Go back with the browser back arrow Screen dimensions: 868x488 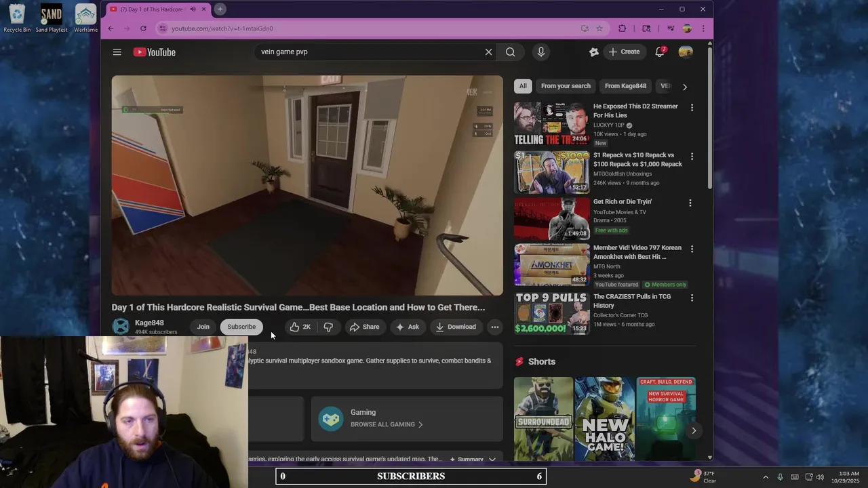pos(111,28)
